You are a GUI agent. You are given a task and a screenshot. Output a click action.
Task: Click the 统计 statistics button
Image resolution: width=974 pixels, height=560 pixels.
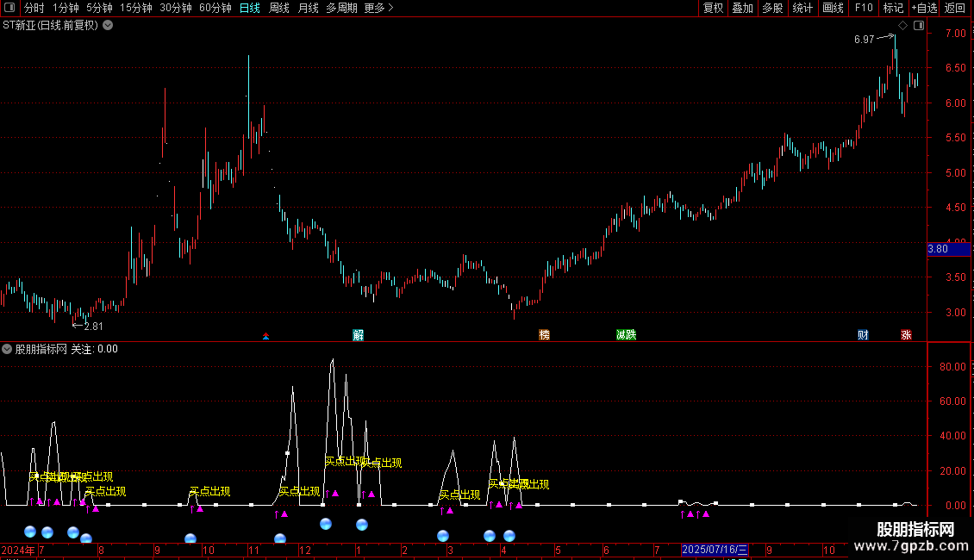(x=802, y=8)
